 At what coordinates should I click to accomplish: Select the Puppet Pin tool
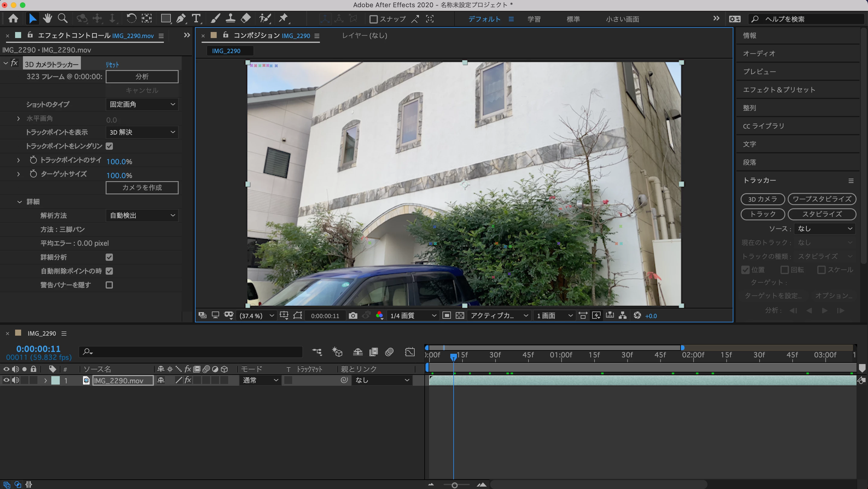point(283,18)
